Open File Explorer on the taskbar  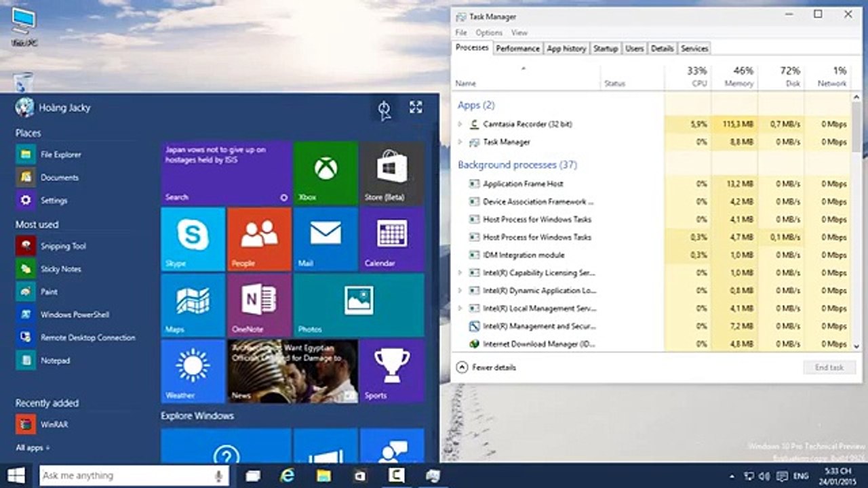click(x=324, y=476)
